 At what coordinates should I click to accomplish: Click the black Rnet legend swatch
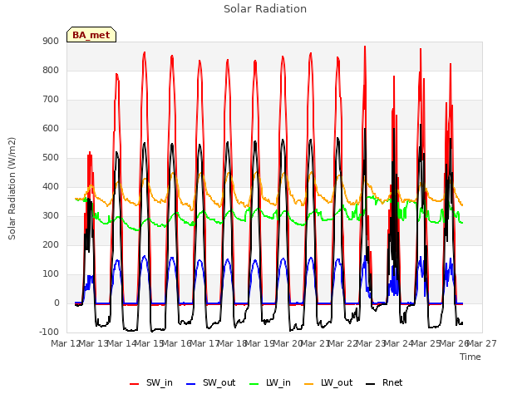(x=371, y=384)
